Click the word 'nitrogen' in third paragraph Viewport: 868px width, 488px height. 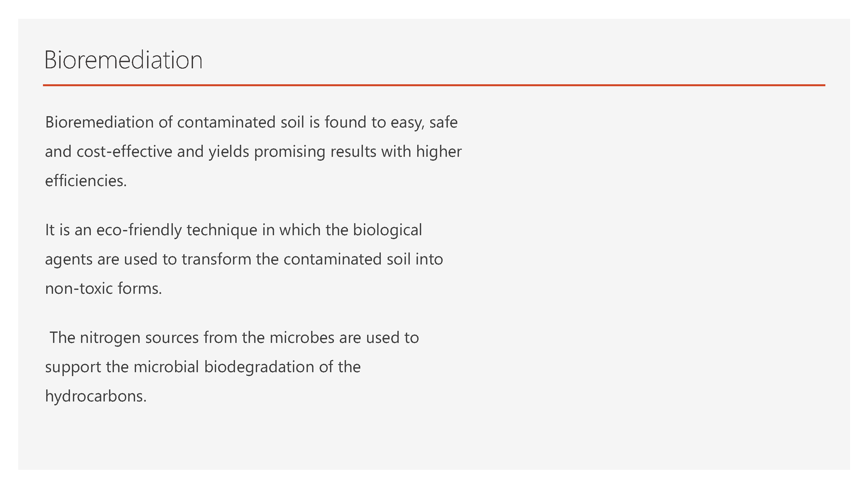(x=110, y=338)
